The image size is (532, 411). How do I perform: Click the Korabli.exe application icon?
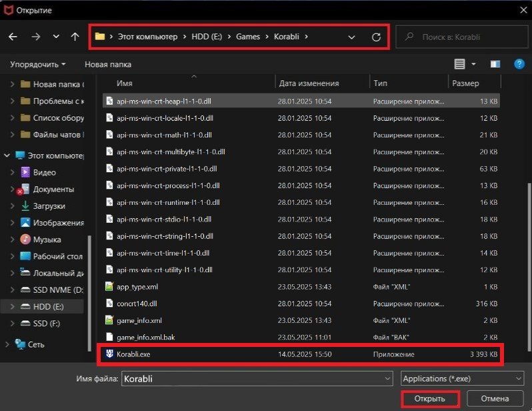click(x=109, y=354)
